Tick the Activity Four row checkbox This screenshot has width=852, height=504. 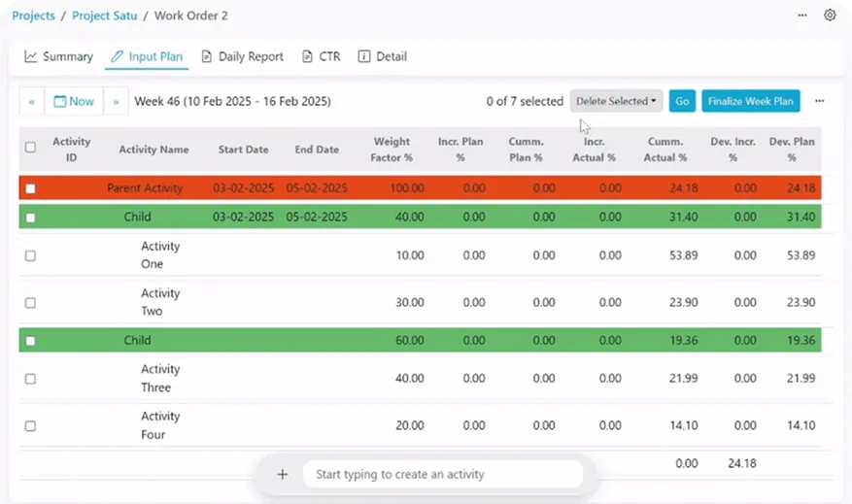(30, 425)
